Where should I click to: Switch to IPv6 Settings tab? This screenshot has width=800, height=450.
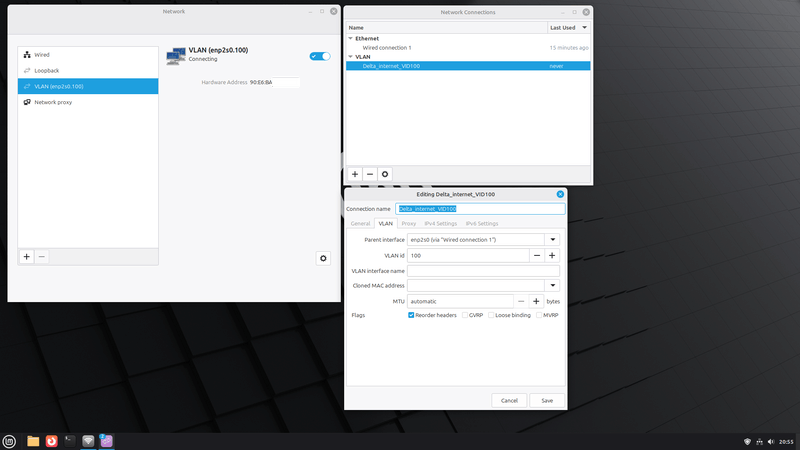482,223
